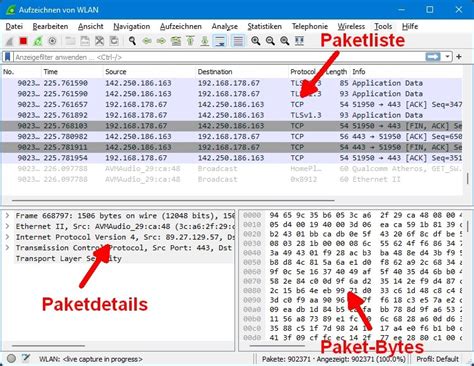Go forward to next packet arrow
This screenshot has height=366, width=474.
[x=161, y=41]
